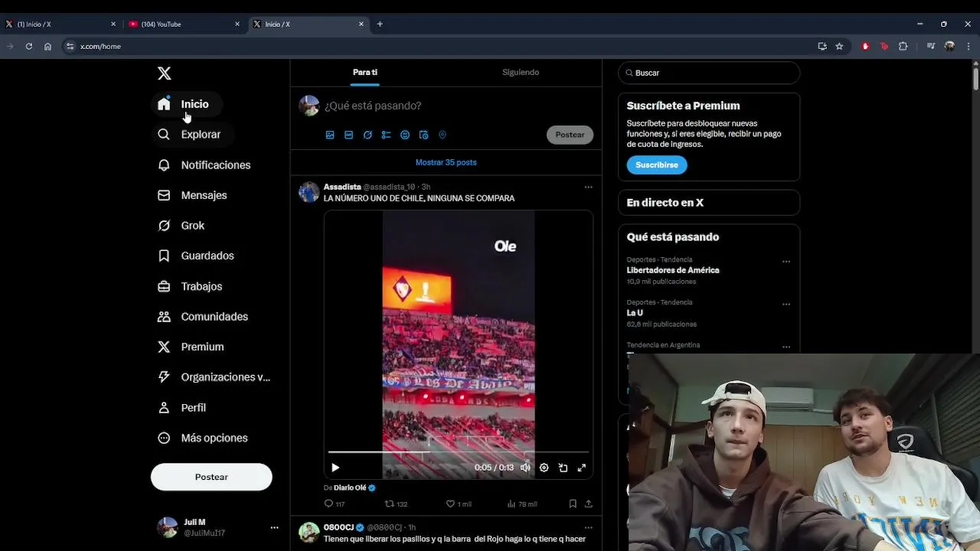The height and width of the screenshot is (551, 980).
Task: Open Perfil in the sidebar
Action: pyautogui.click(x=182, y=408)
